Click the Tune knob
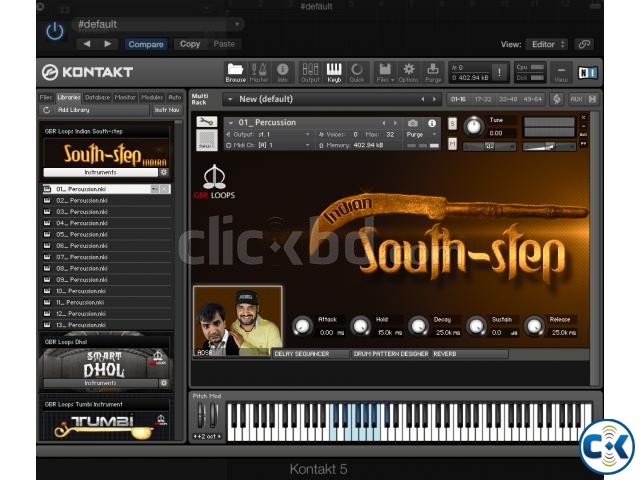Screen dimensions: 640x480 point(473,126)
